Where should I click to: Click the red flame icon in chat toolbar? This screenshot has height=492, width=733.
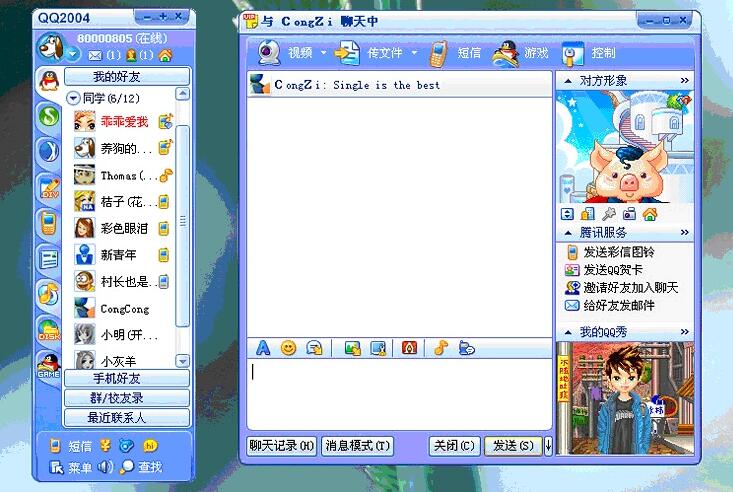pos(410,347)
